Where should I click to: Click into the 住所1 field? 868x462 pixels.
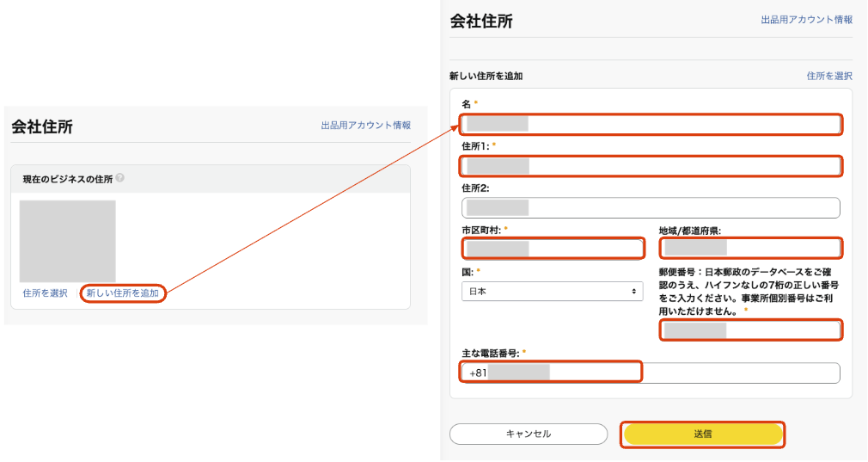pyautogui.click(x=651, y=166)
